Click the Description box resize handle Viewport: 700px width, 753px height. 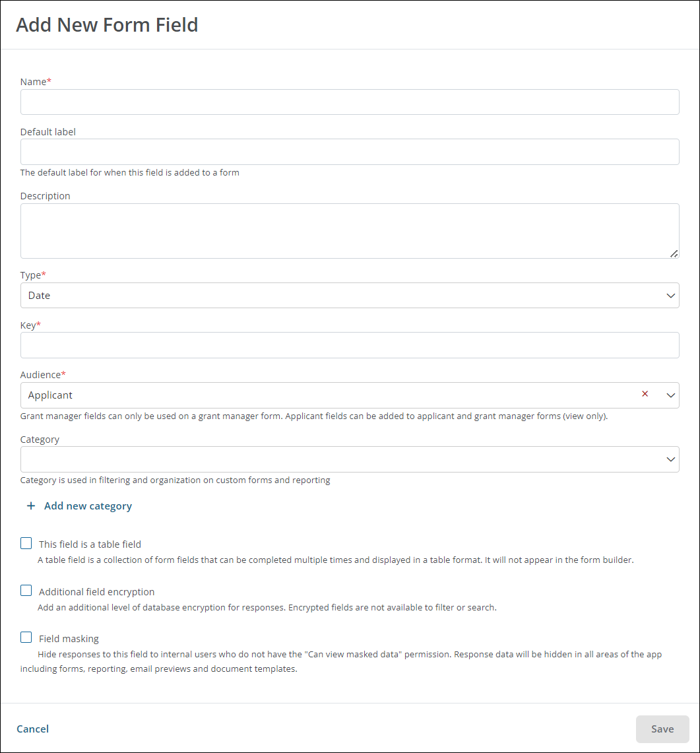click(x=674, y=253)
